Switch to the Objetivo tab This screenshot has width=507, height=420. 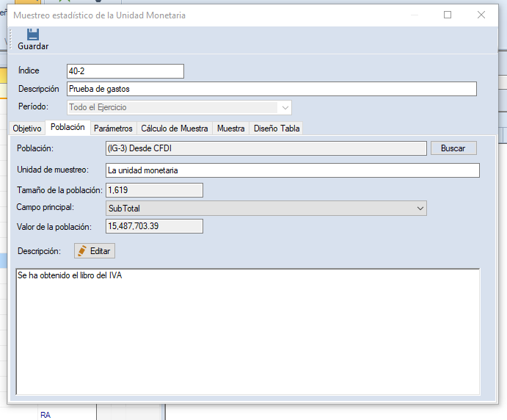(x=27, y=128)
